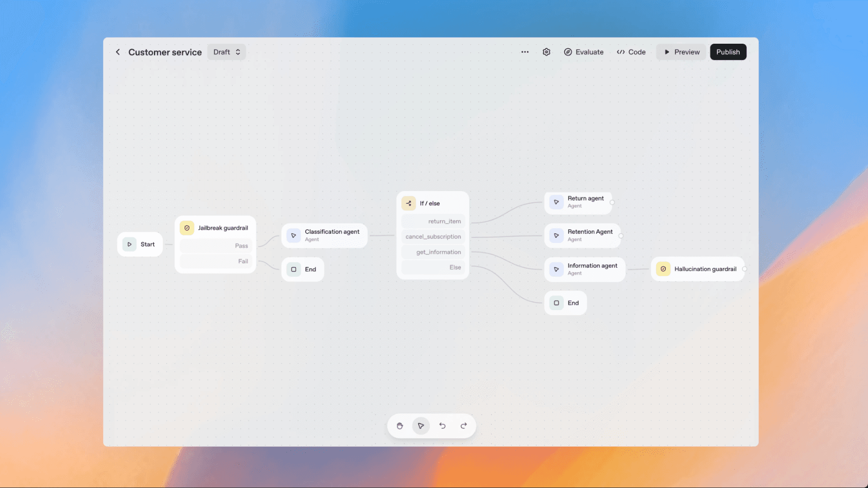This screenshot has width=868, height=488.
Task: Click the undo icon
Action: (x=442, y=425)
